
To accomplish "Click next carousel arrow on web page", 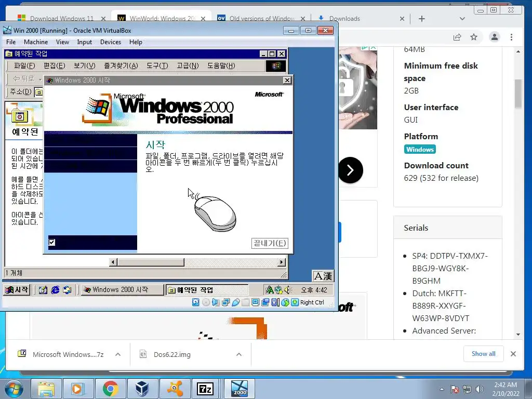I will 351,170.
